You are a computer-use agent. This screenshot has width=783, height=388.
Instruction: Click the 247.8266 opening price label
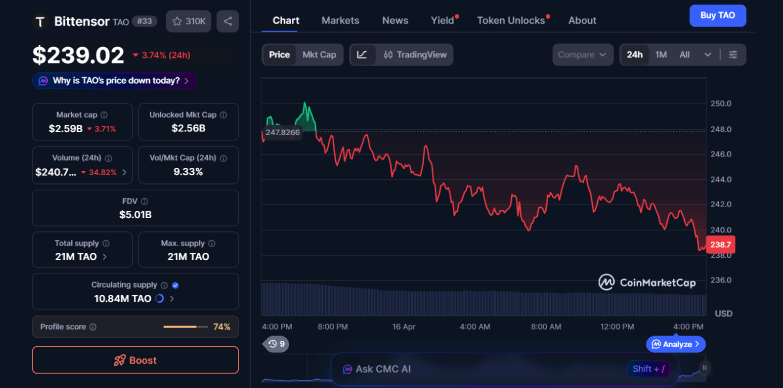282,133
